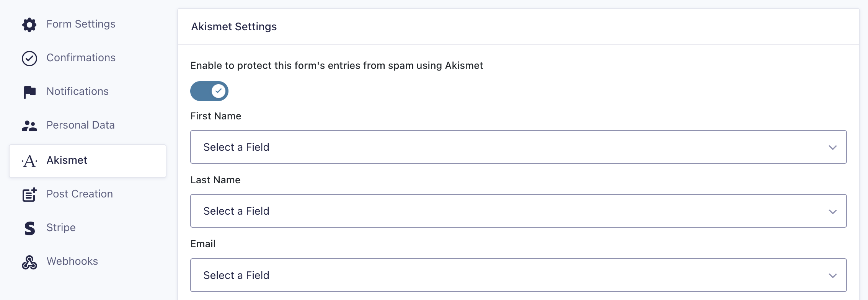This screenshot has height=300, width=868.
Task: Click the Post Creation document icon
Action: (x=29, y=194)
